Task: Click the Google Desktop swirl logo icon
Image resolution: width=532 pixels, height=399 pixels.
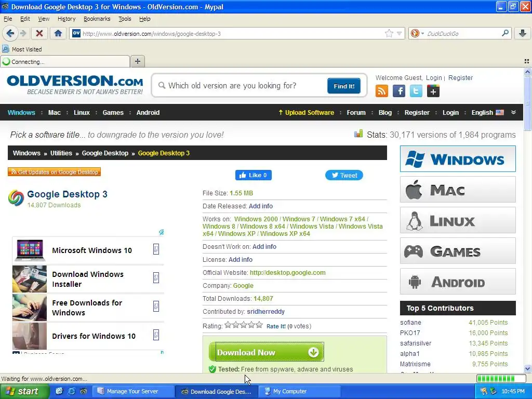Action: (16, 198)
